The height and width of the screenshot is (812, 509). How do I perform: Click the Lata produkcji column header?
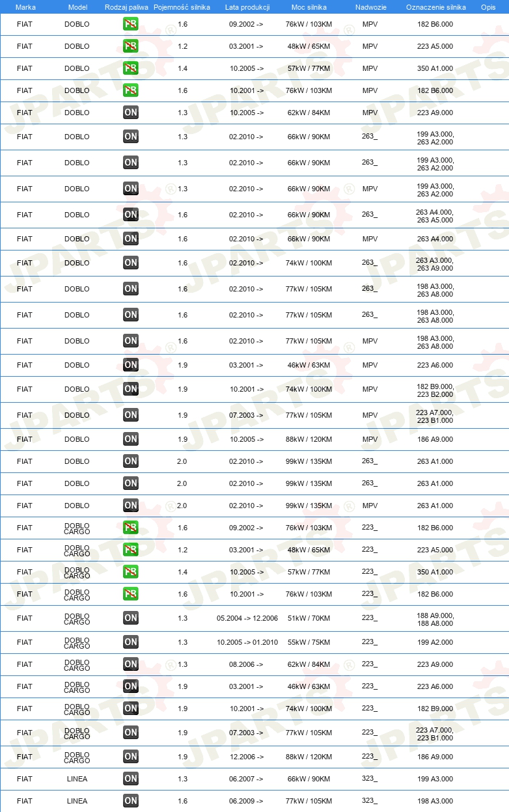coord(247,7)
